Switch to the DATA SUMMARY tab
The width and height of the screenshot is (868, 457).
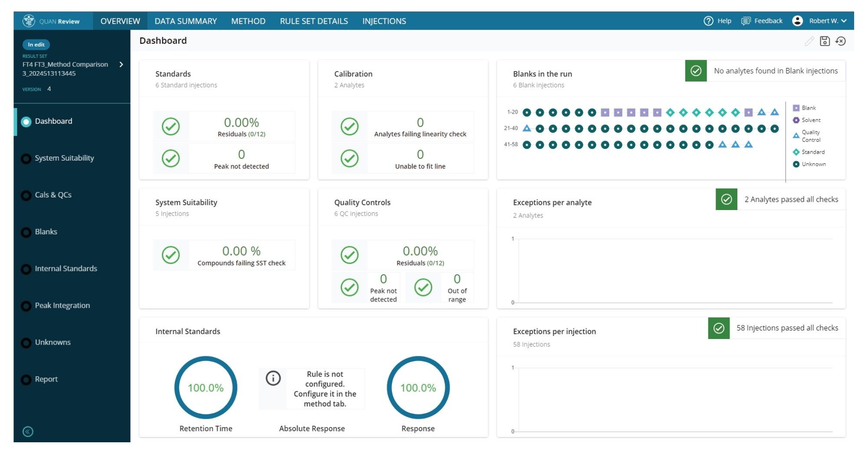pos(186,21)
